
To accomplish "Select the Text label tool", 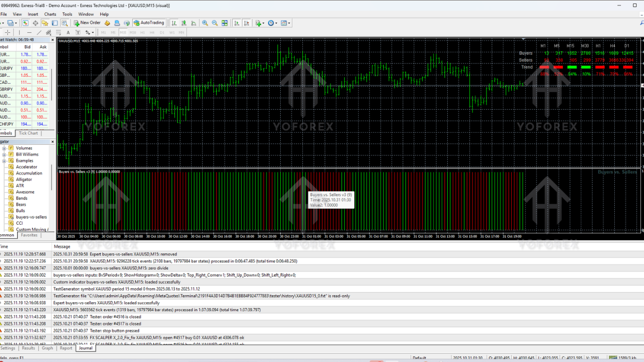I will 77,32.
